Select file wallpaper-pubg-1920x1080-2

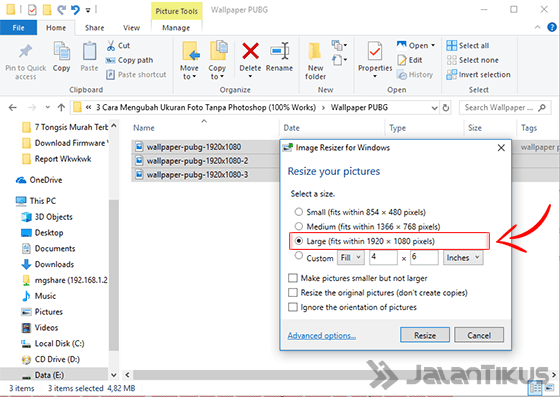pos(197,161)
